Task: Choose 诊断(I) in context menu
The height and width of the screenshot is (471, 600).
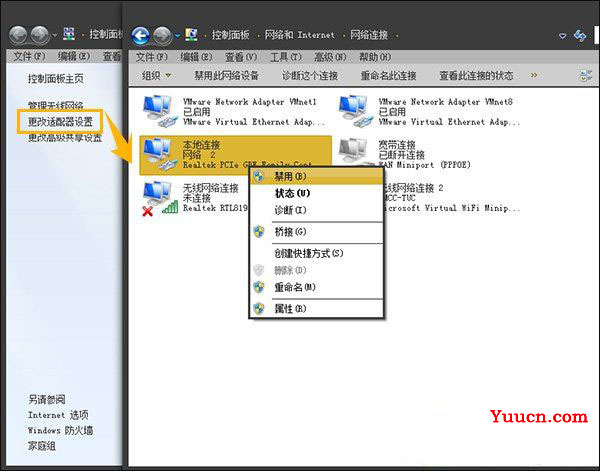Action: click(316, 210)
